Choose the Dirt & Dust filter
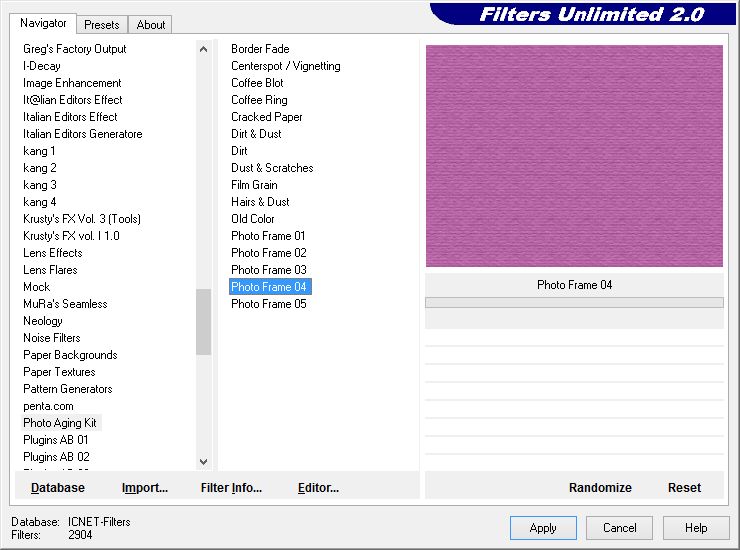 pyautogui.click(x=256, y=134)
